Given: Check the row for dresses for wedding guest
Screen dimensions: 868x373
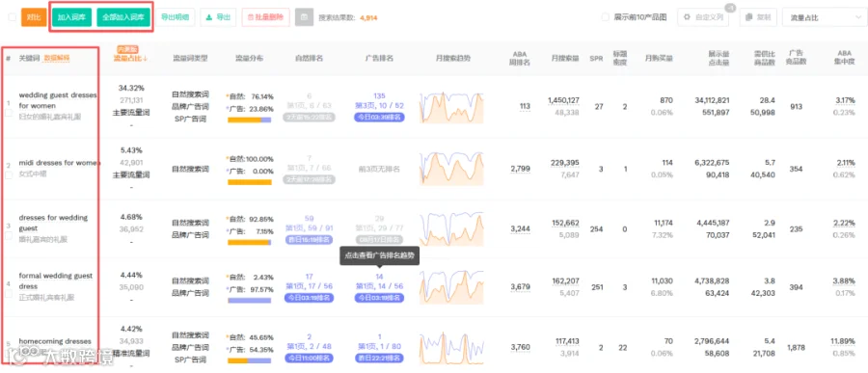Looking at the screenshot, I should coord(9,235).
